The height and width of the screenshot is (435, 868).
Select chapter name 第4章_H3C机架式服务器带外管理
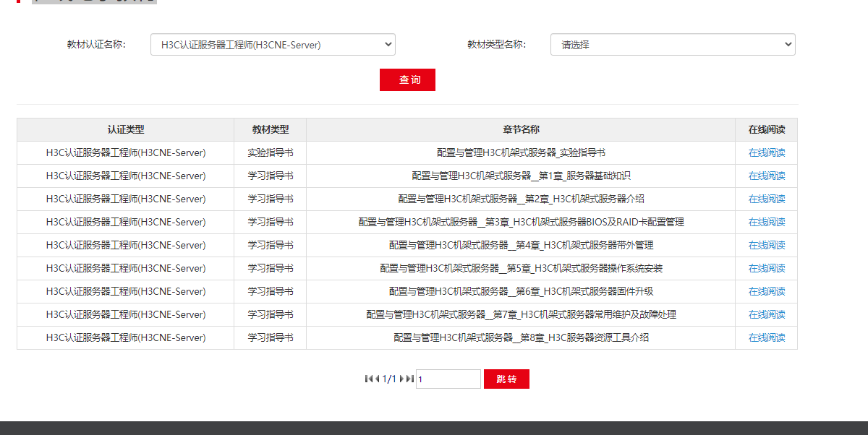[x=521, y=245]
